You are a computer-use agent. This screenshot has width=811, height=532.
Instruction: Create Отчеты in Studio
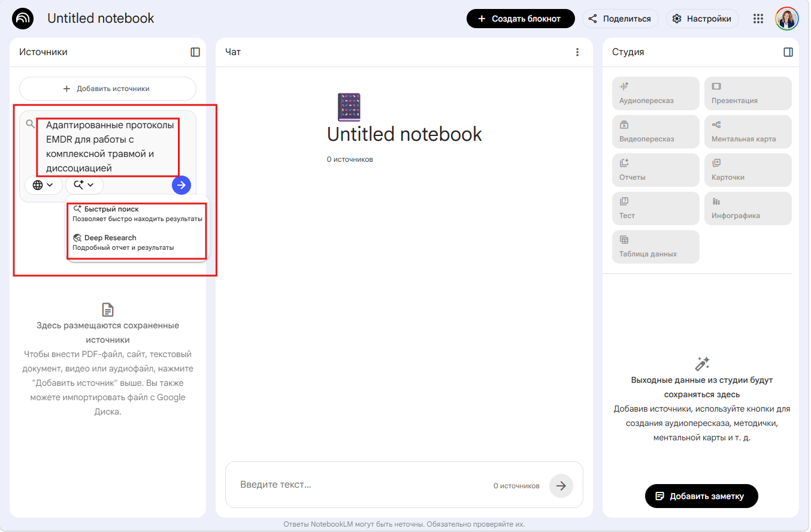(656, 170)
